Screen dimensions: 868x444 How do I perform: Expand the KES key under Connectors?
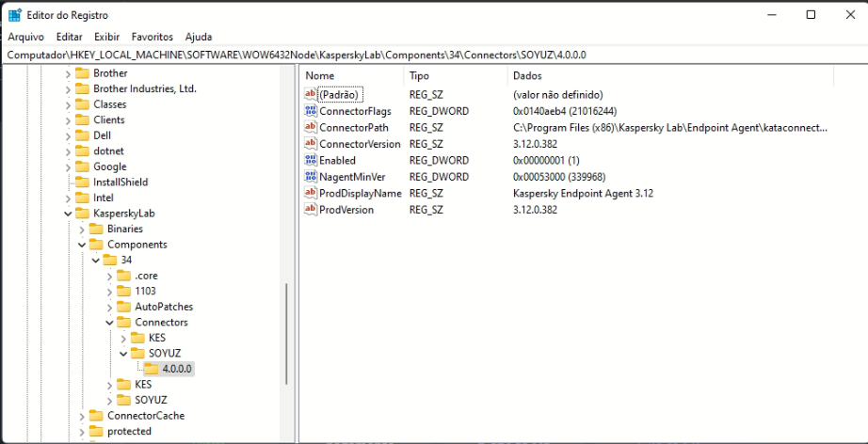[123, 338]
